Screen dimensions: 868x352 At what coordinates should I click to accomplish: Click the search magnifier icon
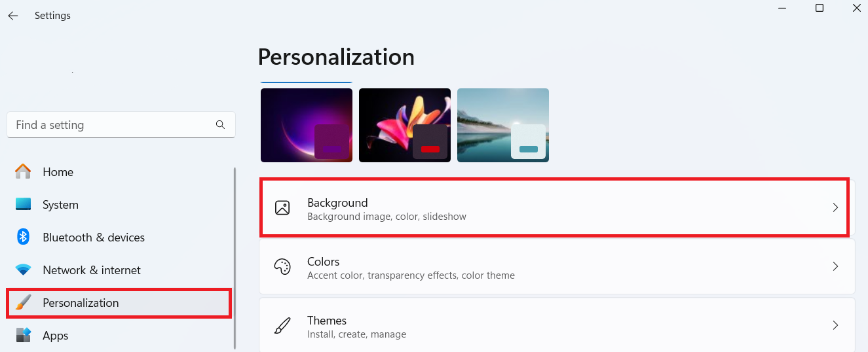tap(220, 124)
